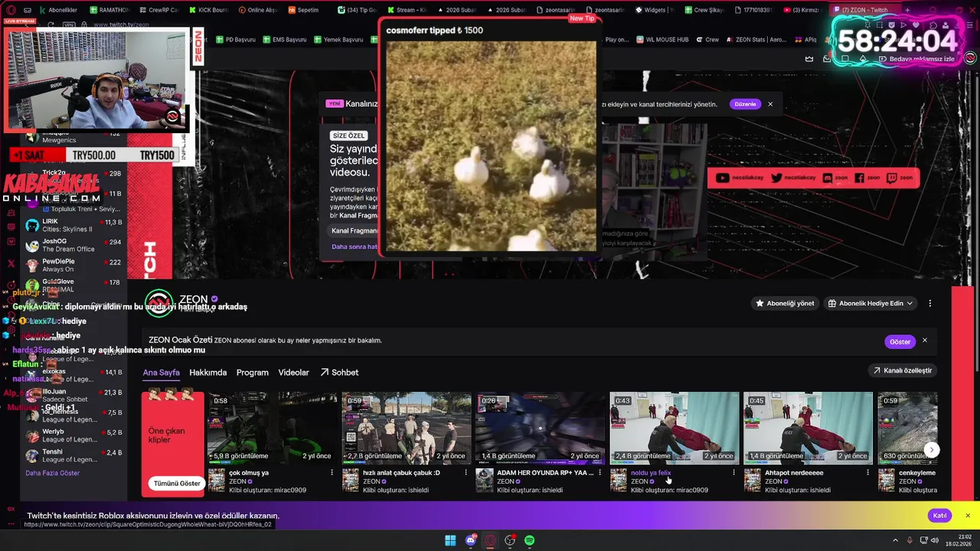This screenshot has width=980, height=551.
Task: Open PewDiePie channel in the sidebar
Action: (73, 265)
